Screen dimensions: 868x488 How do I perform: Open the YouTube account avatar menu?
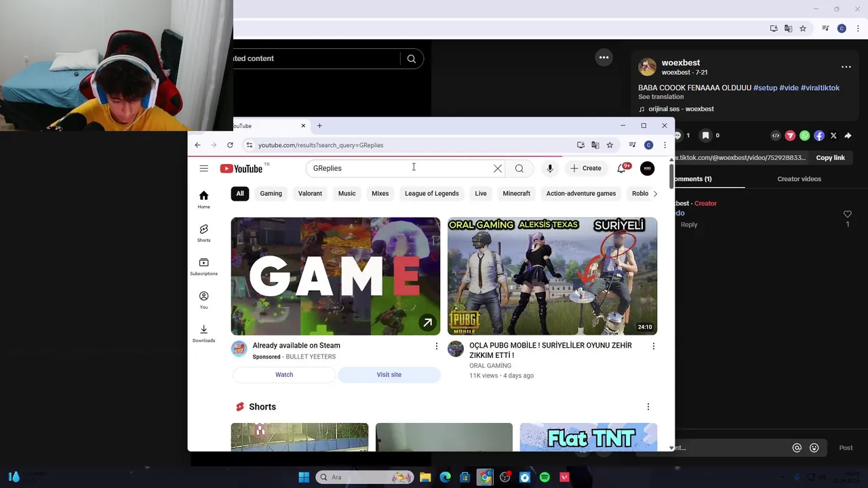[648, 168]
